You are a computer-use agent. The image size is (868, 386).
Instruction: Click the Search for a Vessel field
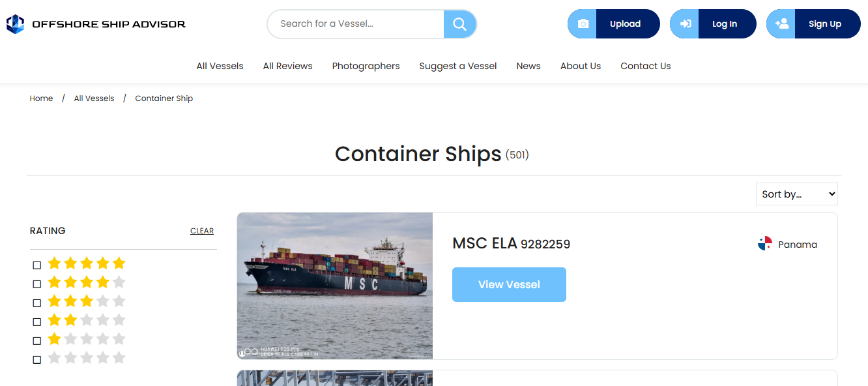point(356,24)
